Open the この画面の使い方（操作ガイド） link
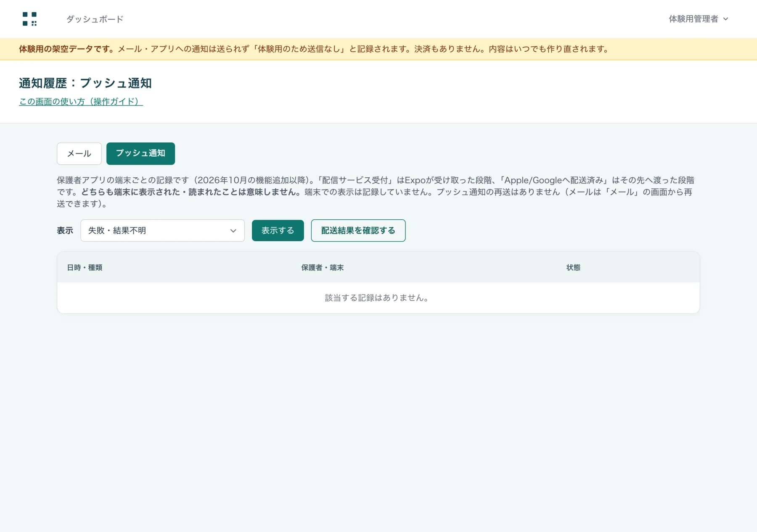This screenshot has width=757, height=532. [x=81, y=101]
